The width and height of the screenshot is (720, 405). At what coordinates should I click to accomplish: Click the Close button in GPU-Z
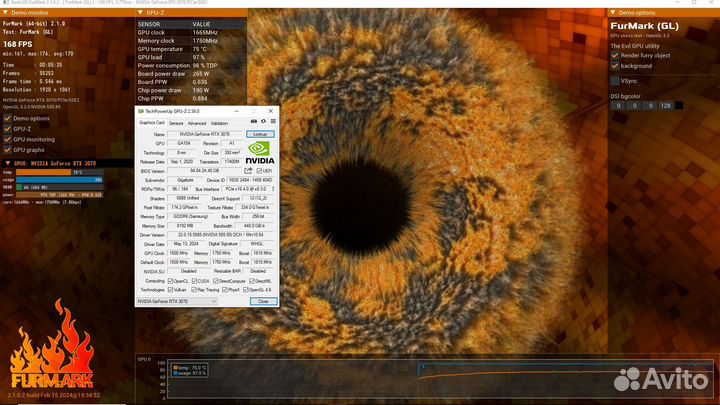(264, 301)
